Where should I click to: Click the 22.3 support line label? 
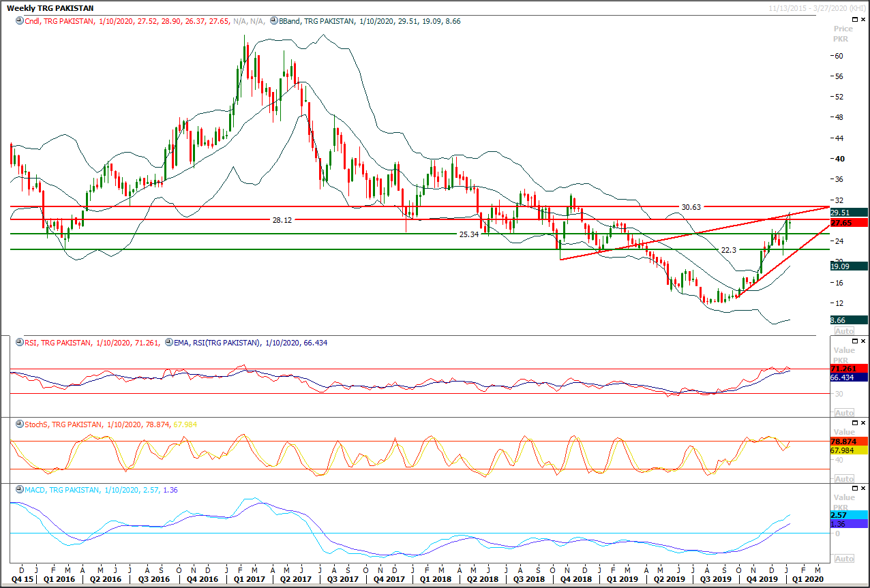pyautogui.click(x=730, y=250)
